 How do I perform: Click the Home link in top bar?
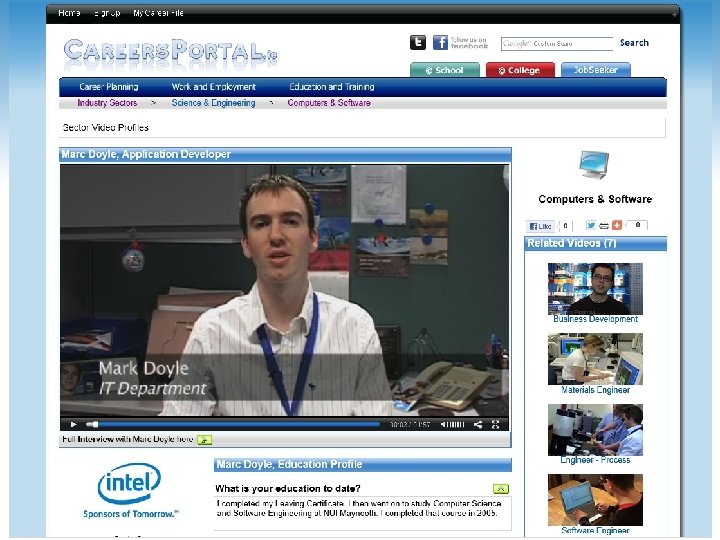click(69, 13)
